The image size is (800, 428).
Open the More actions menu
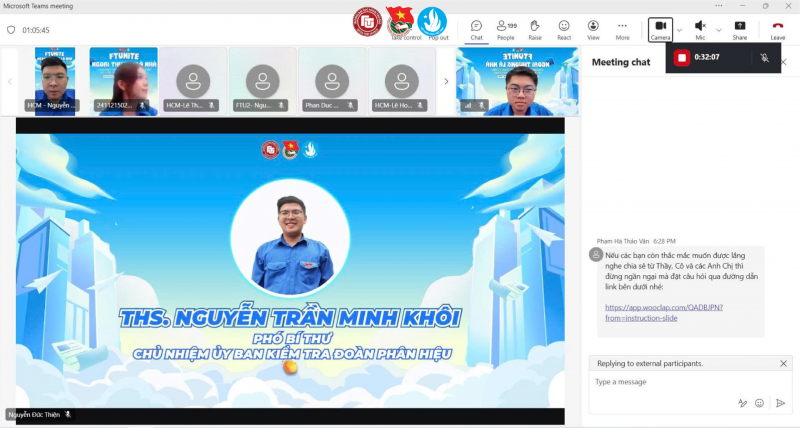622,30
